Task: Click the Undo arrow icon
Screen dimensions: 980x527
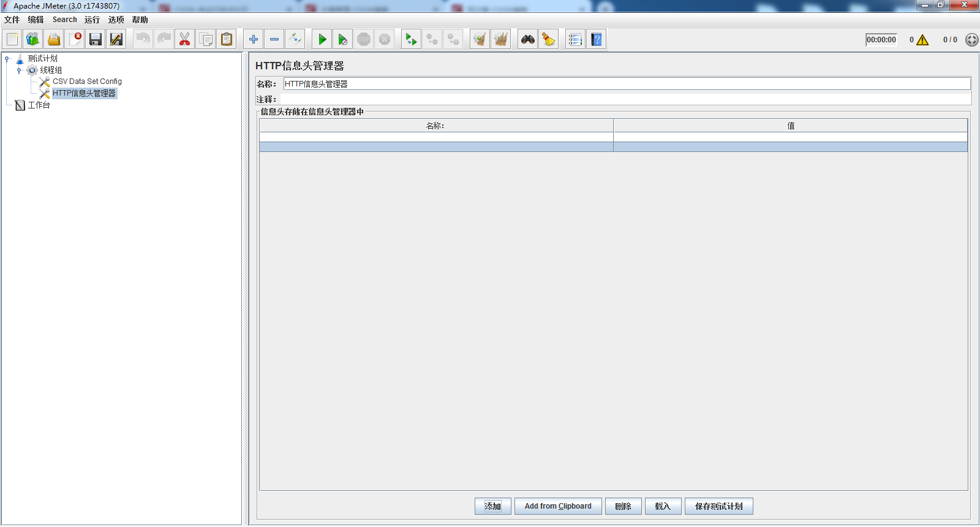Action: [143, 39]
